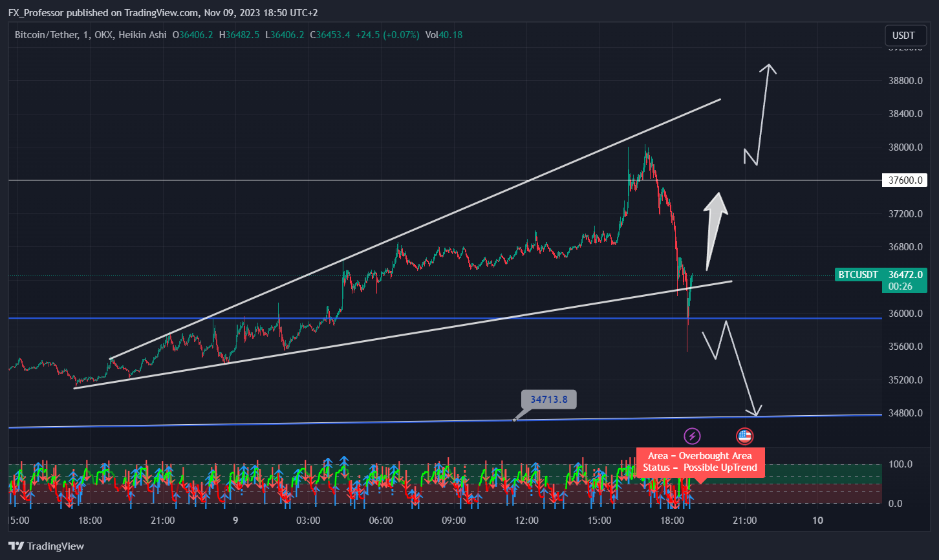Click the low value L36406.2

[285, 34]
